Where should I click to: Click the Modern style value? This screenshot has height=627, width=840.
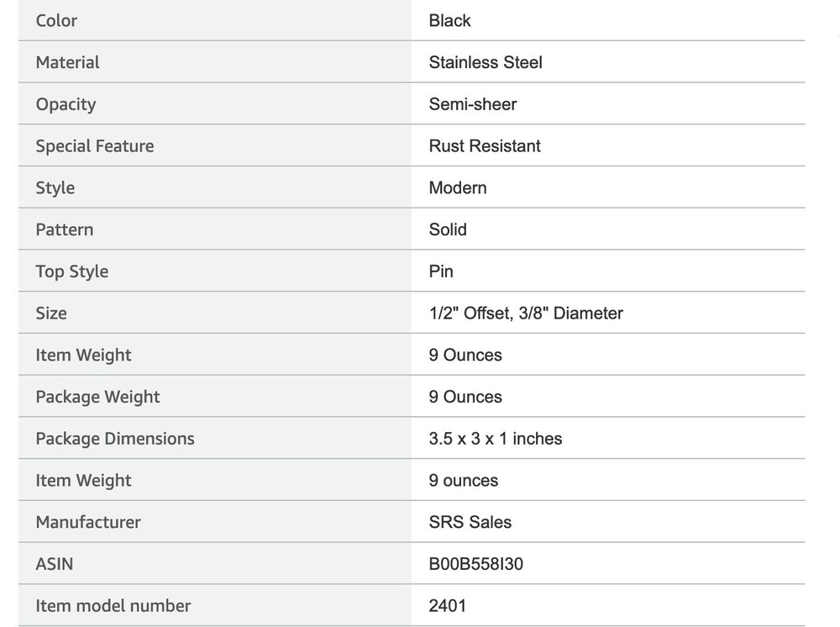[x=458, y=187]
